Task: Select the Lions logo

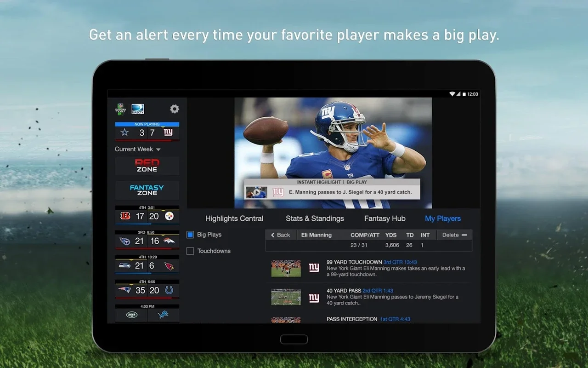Action: (x=163, y=315)
